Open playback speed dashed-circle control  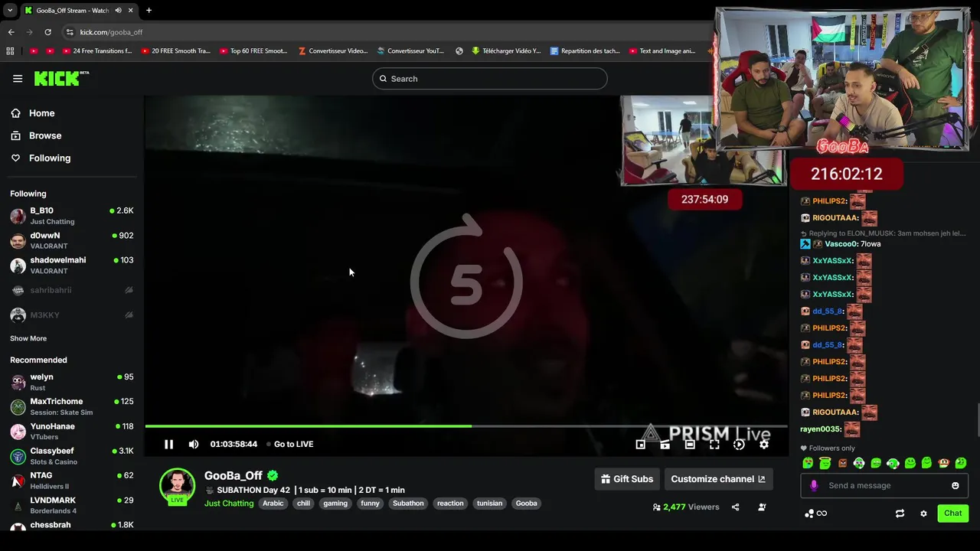[739, 444]
